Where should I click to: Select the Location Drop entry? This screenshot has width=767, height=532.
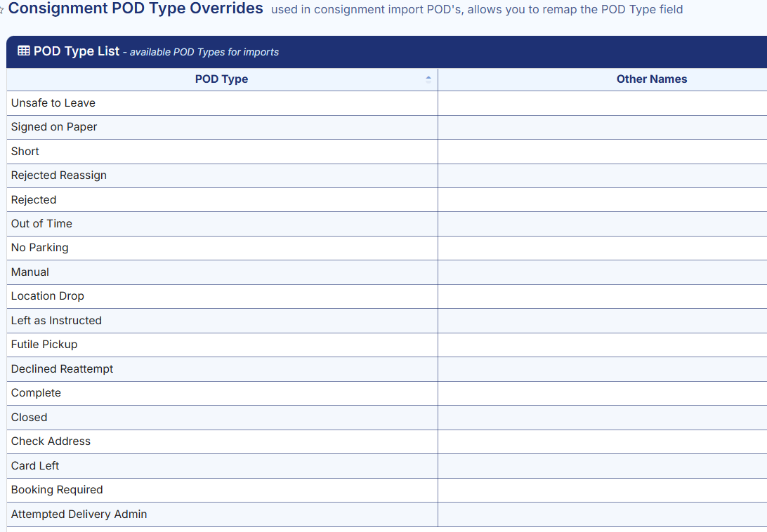(48, 296)
